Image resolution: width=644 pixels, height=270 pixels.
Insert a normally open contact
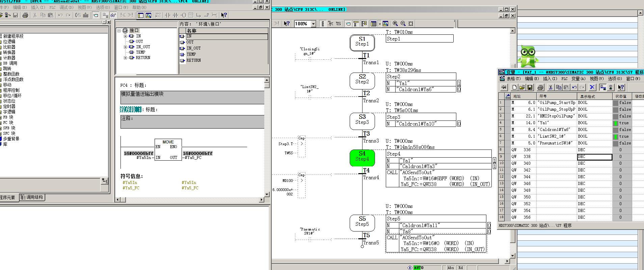point(168,15)
